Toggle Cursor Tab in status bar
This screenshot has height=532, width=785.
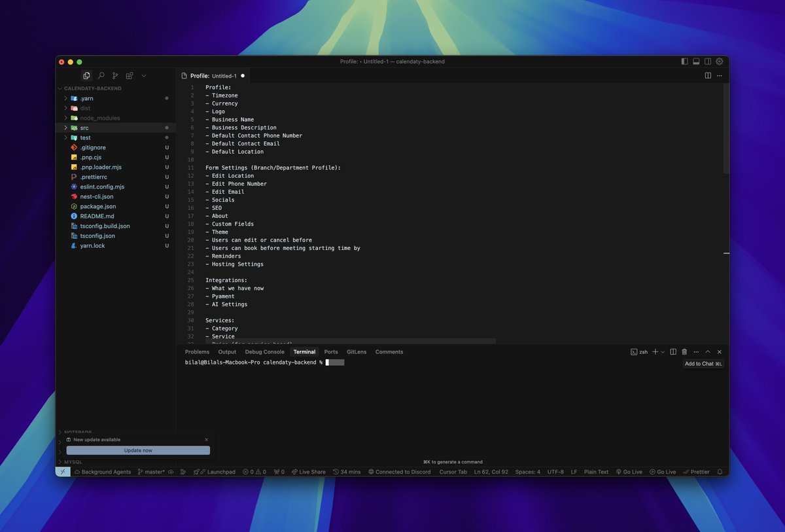tap(453, 472)
